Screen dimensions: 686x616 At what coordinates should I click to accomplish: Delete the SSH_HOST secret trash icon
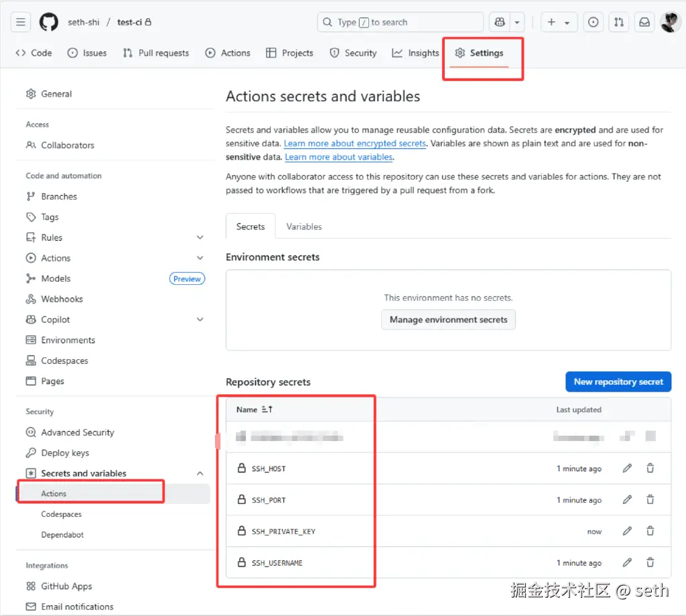[650, 469]
